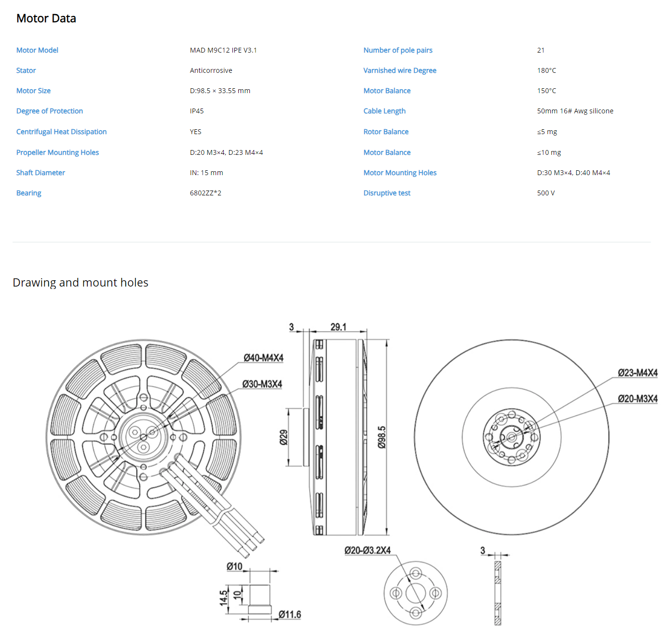Click the hatched plate cross-section drawing
666x644 pixels.
click(x=498, y=593)
